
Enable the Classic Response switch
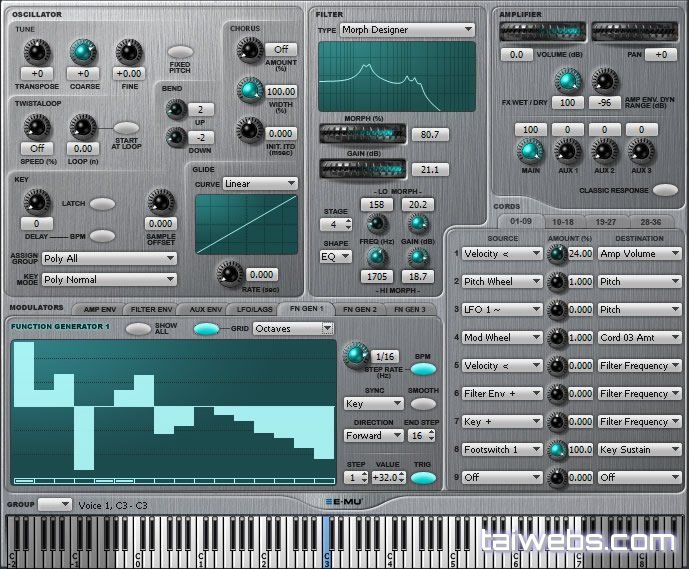665,190
